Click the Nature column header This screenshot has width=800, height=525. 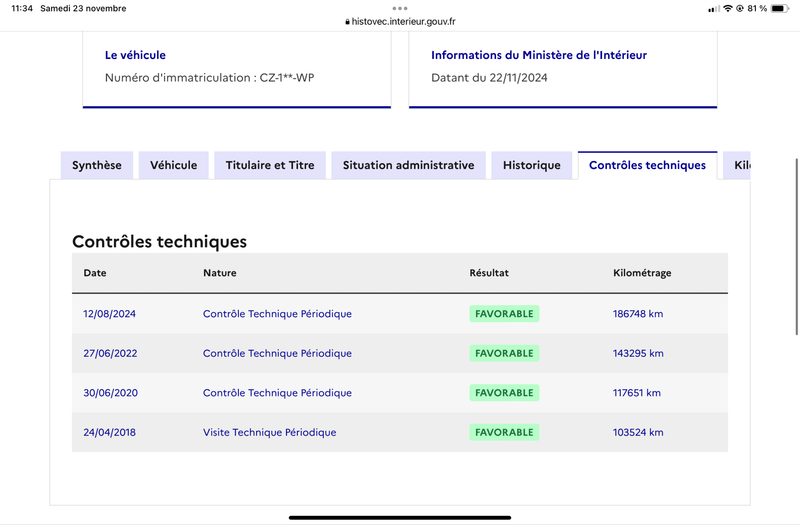click(220, 273)
